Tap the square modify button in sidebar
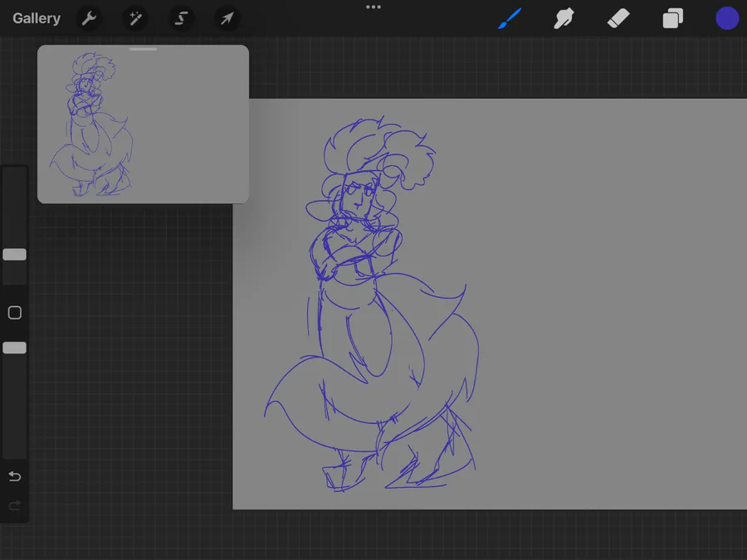The width and height of the screenshot is (747, 560). [15, 313]
